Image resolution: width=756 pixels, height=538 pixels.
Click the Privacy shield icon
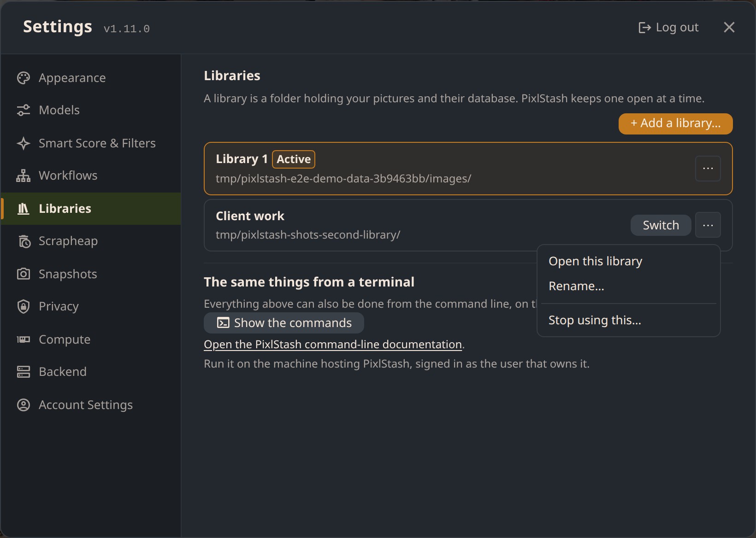click(24, 306)
